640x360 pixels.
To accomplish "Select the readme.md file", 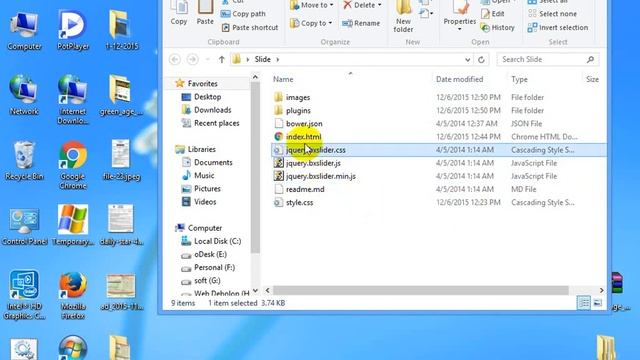I will [305, 189].
